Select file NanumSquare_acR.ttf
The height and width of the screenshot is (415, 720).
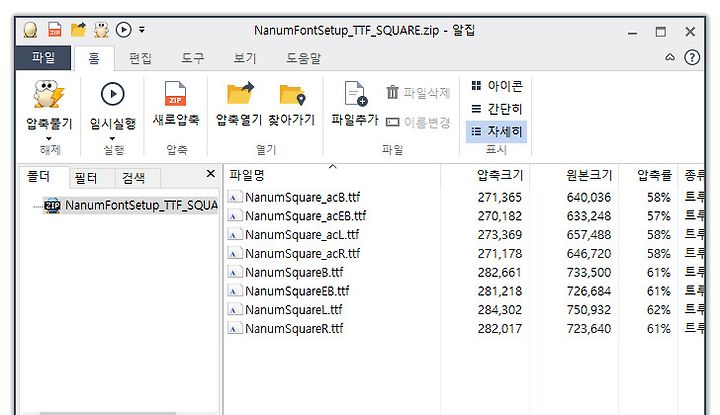click(303, 253)
